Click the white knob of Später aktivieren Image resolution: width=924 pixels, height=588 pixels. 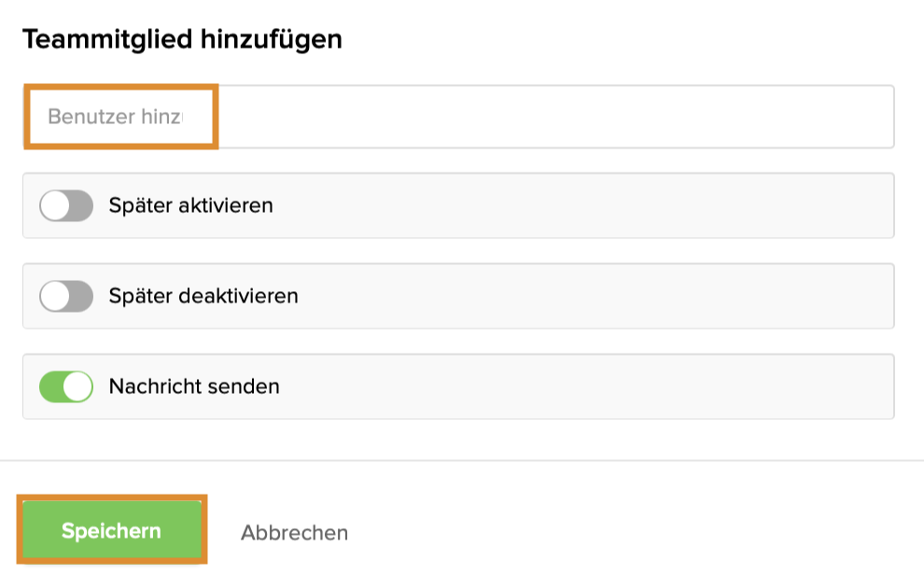(x=55, y=205)
